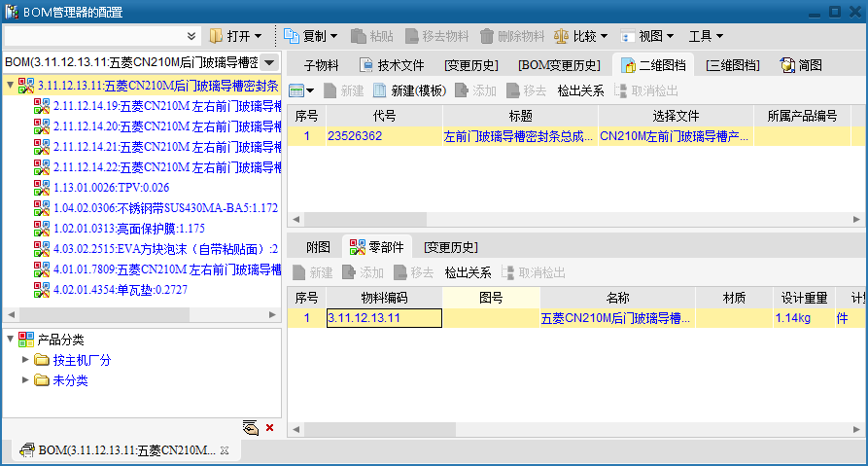The image size is (868, 466).
Task: Click 移去 in the 二维图档 toolbar
Action: point(527,90)
